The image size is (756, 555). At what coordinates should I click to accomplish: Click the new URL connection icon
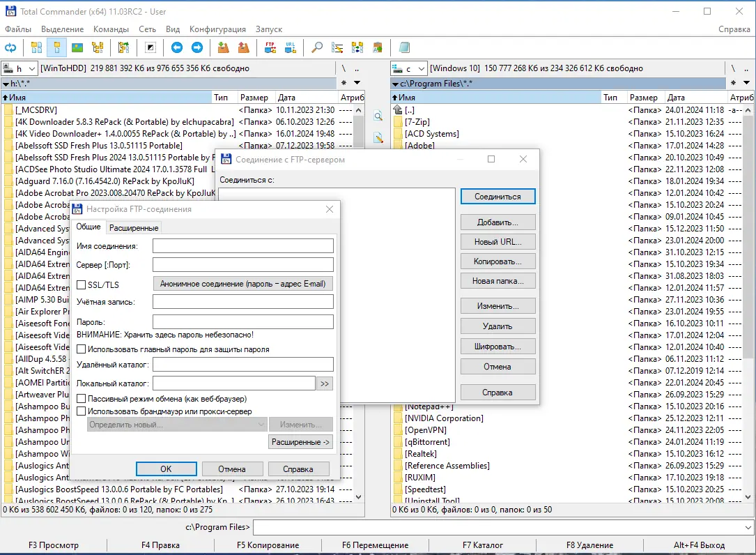pyautogui.click(x=291, y=47)
